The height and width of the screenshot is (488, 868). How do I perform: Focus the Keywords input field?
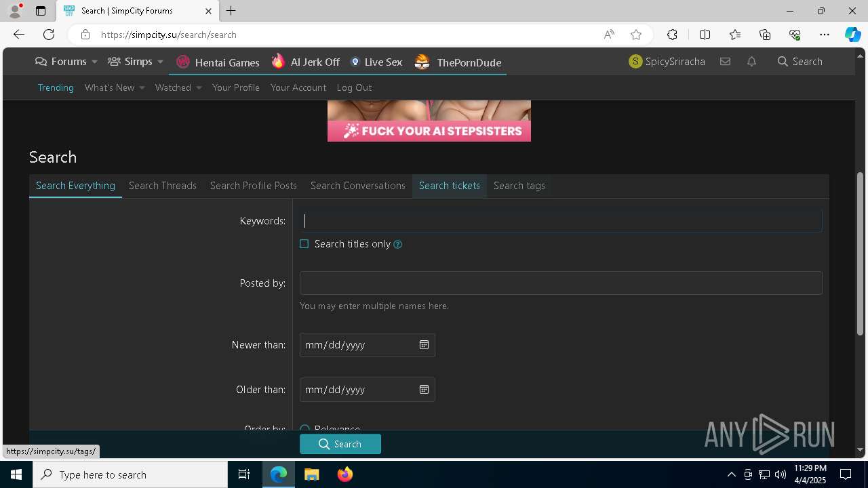coord(561,221)
